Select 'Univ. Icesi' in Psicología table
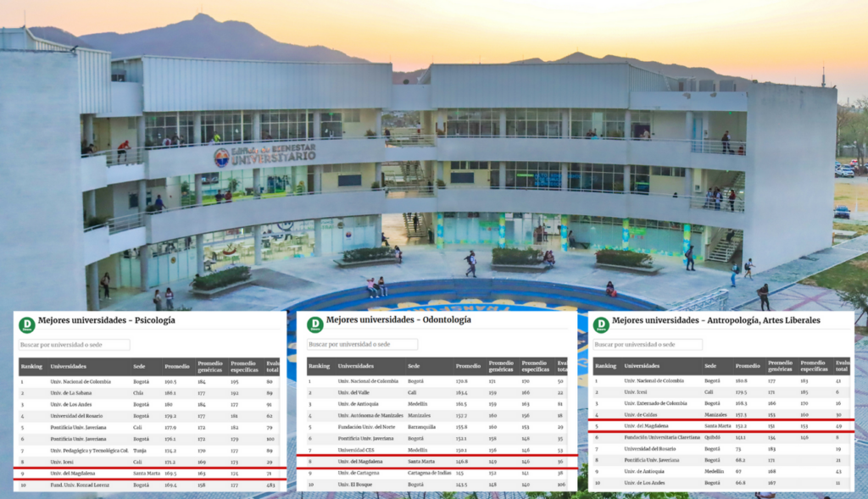 (63, 462)
